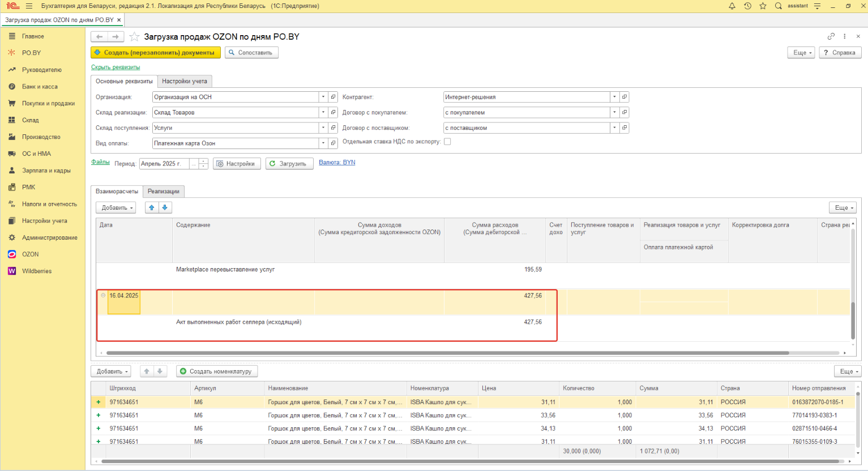Click vertical scrollbar of Взаиморасчеты table
Viewport: 868px width, 471px height.
[853, 320]
